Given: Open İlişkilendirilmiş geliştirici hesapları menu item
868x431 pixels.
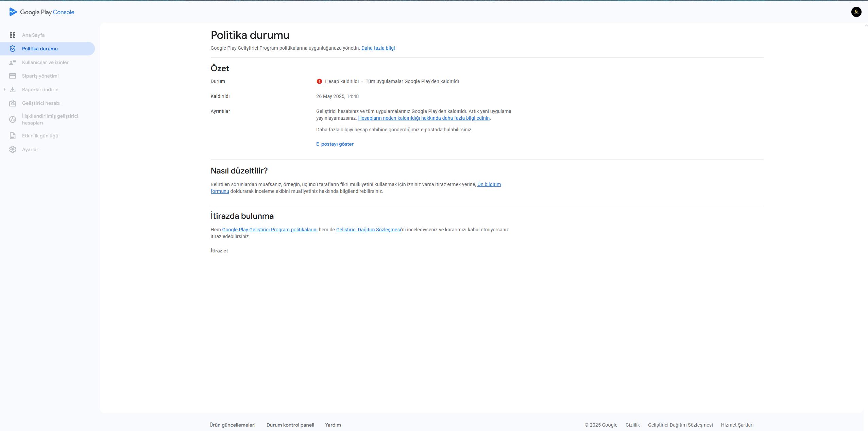Looking at the screenshot, I should tap(50, 119).
